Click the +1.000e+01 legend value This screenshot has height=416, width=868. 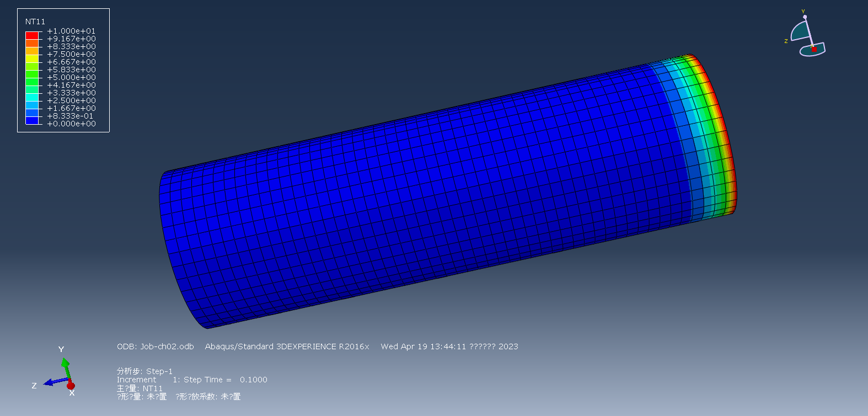(x=71, y=31)
